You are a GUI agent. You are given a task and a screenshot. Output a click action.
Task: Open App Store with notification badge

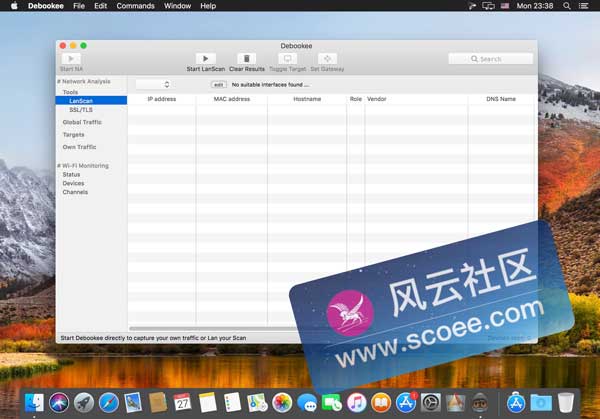[406, 403]
